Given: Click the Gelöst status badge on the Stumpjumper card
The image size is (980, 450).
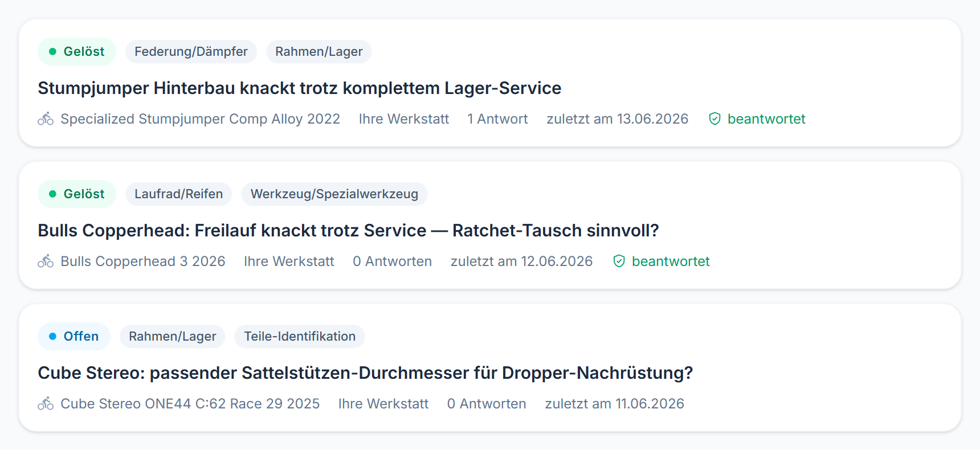Looking at the screenshot, I should click(x=77, y=51).
